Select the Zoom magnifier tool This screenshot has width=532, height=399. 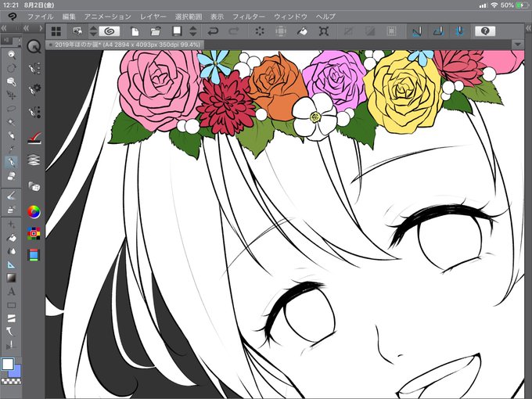[12, 55]
